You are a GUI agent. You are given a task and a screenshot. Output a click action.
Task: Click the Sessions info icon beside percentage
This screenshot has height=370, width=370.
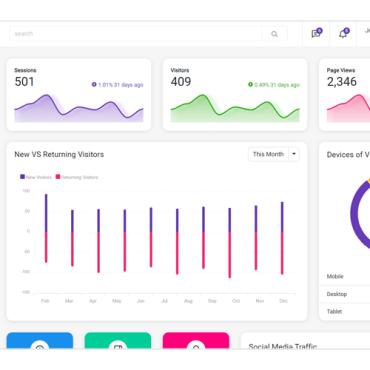click(94, 85)
